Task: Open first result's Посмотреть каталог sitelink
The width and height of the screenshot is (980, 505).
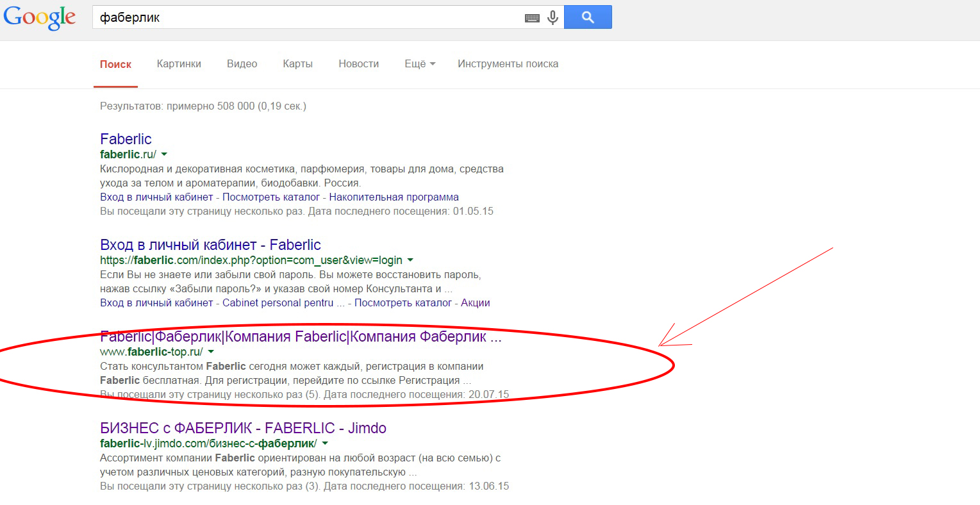Action: [x=271, y=197]
